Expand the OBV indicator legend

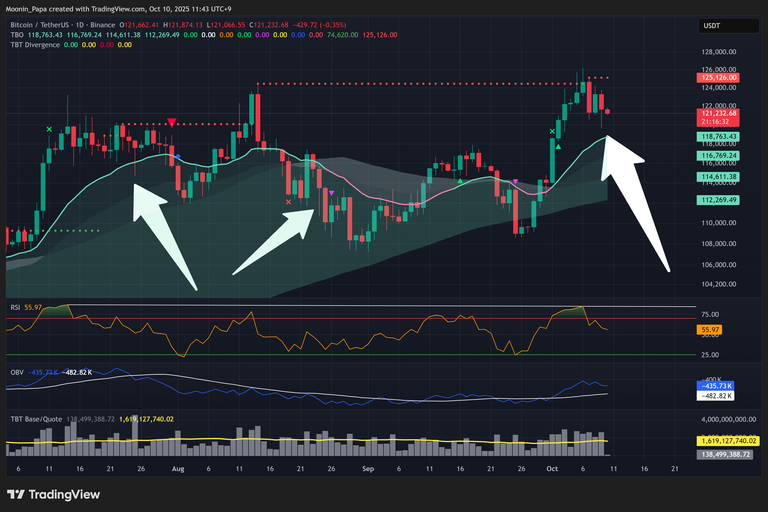click(18, 371)
